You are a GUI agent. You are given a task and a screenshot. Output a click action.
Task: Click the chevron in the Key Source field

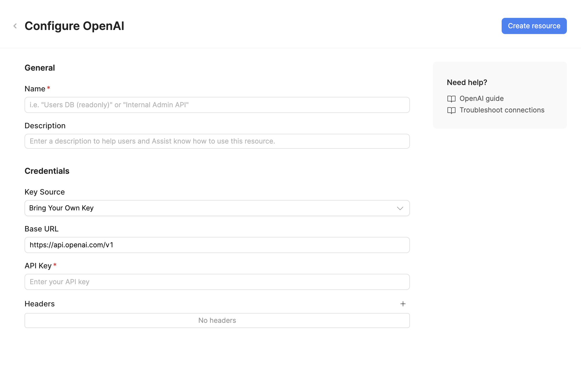pos(400,208)
